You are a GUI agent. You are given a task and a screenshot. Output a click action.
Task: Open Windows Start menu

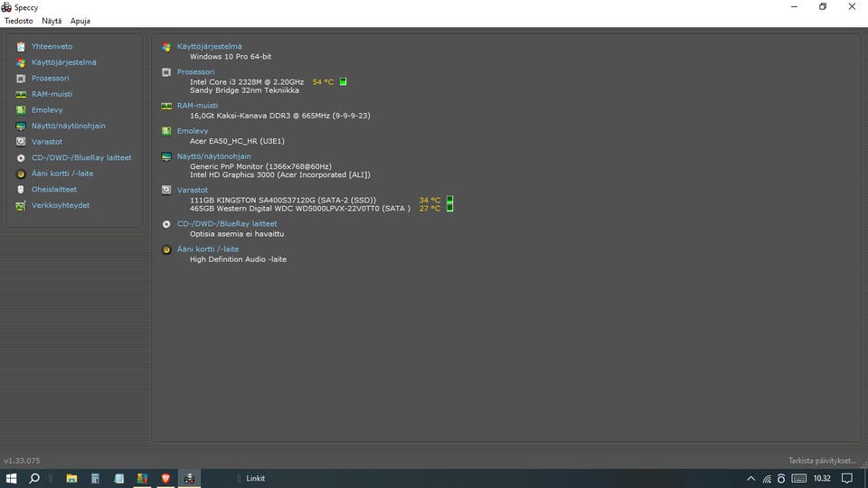pos(11,478)
